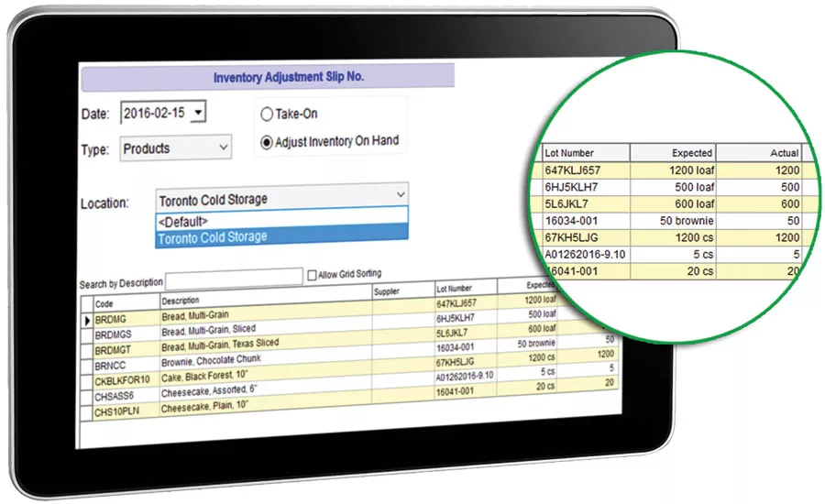The width and height of the screenshot is (825, 504).
Task: Select the BRDMG code cell
Action: [x=126, y=319]
